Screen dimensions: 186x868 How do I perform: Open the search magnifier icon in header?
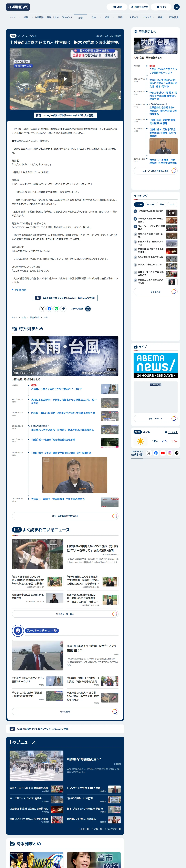[x=177, y=7]
